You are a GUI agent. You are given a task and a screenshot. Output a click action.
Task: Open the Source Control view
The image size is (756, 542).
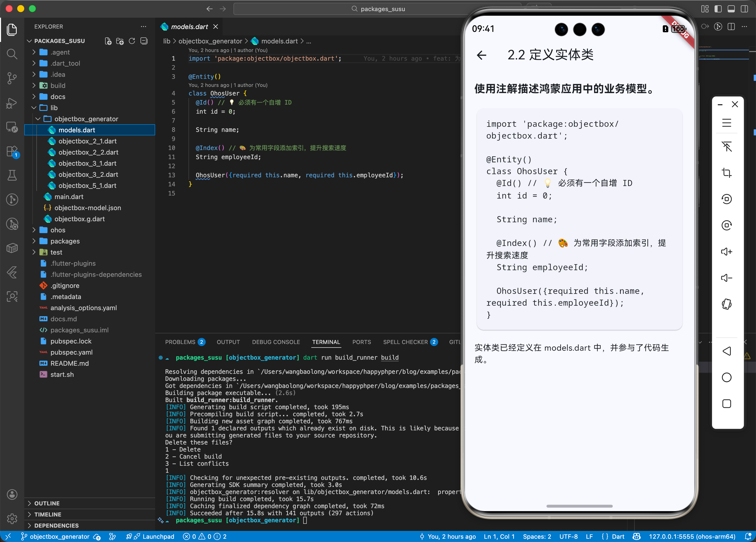(12, 78)
